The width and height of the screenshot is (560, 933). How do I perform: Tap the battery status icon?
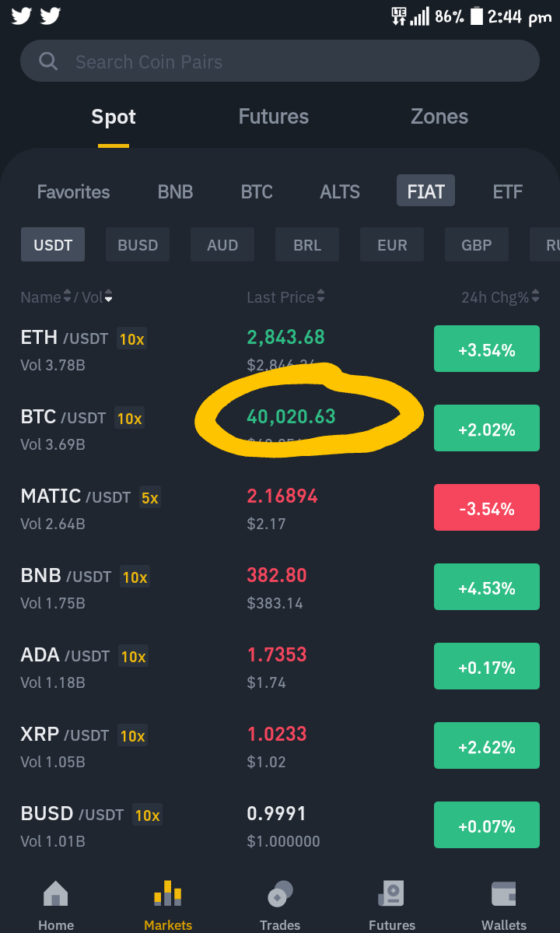[x=477, y=16]
